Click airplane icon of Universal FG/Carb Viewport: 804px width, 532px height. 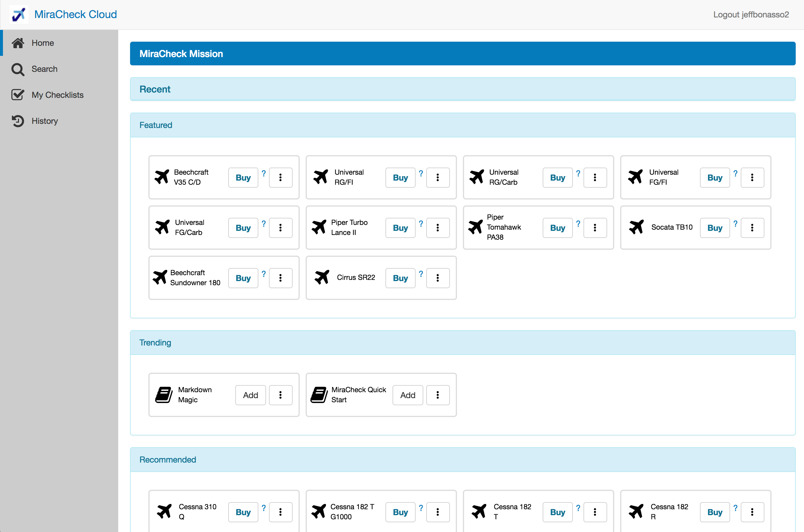coord(163,227)
